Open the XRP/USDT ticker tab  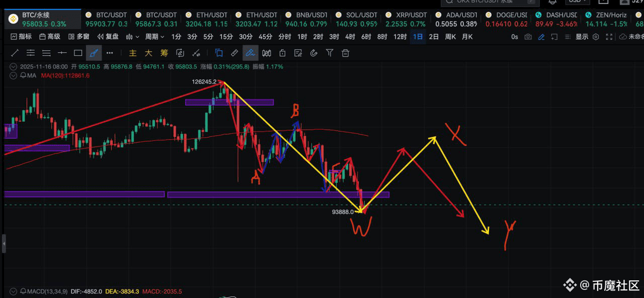click(405, 20)
